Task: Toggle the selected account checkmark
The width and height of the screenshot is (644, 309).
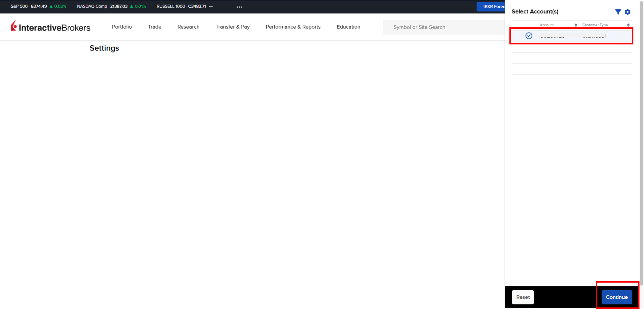Action: pyautogui.click(x=529, y=36)
